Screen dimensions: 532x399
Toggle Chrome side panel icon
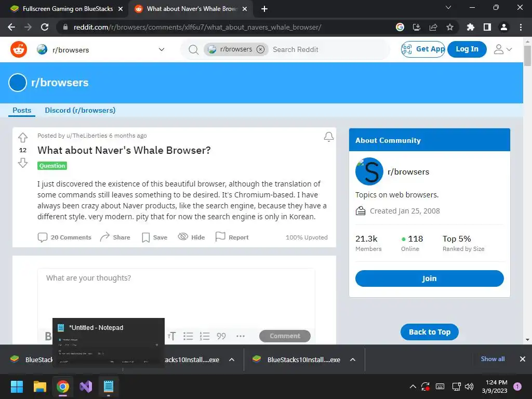[x=487, y=27]
